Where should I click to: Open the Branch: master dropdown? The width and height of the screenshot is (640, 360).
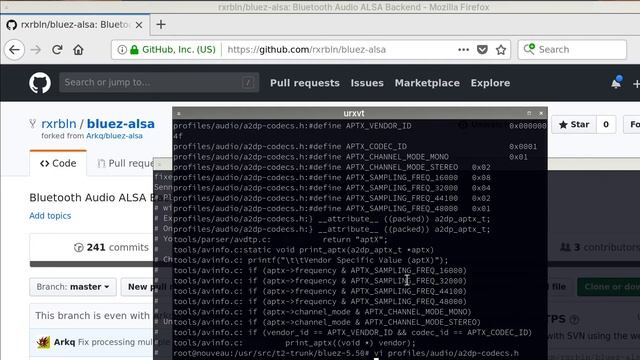tap(73, 287)
